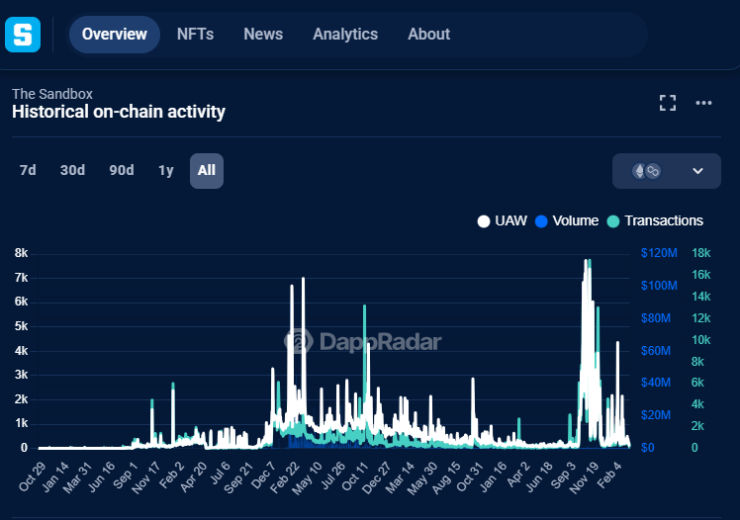Select the 7d time range
Screen dimensions: 740x520
point(28,170)
